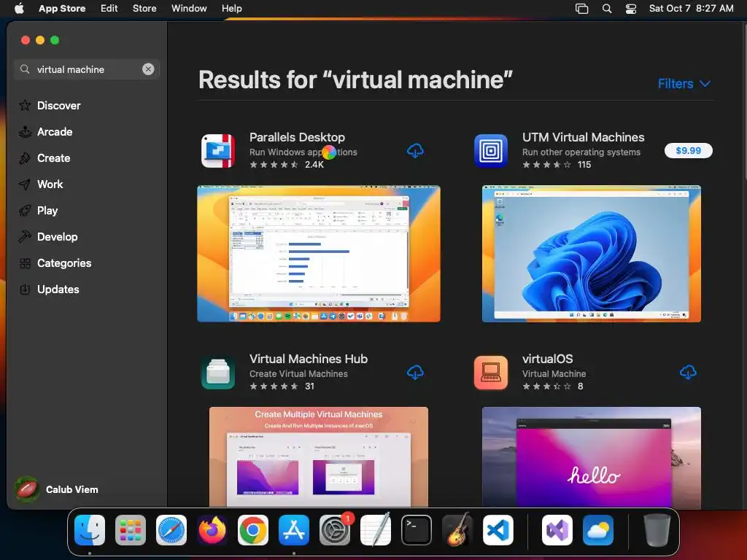747x560 pixels.
Task: Open the Apple menu
Action: tap(19, 8)
